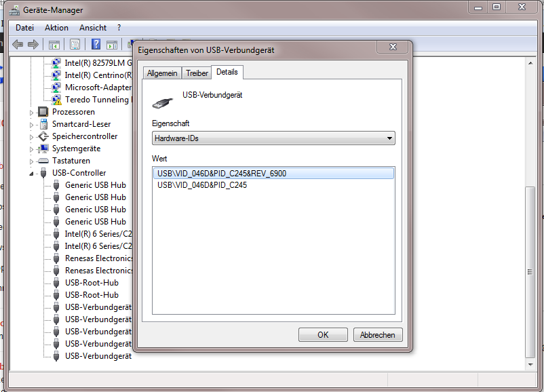Select the first USB-Root-Hub entry
The width and height of the screenshot is (544, 392).
coord(92,283)
